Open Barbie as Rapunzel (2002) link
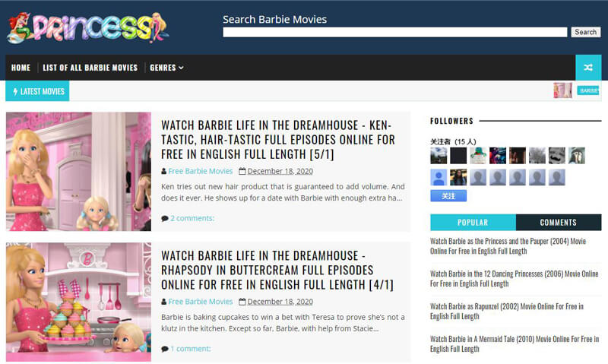 pyautogui.click(x=507, y=312)
